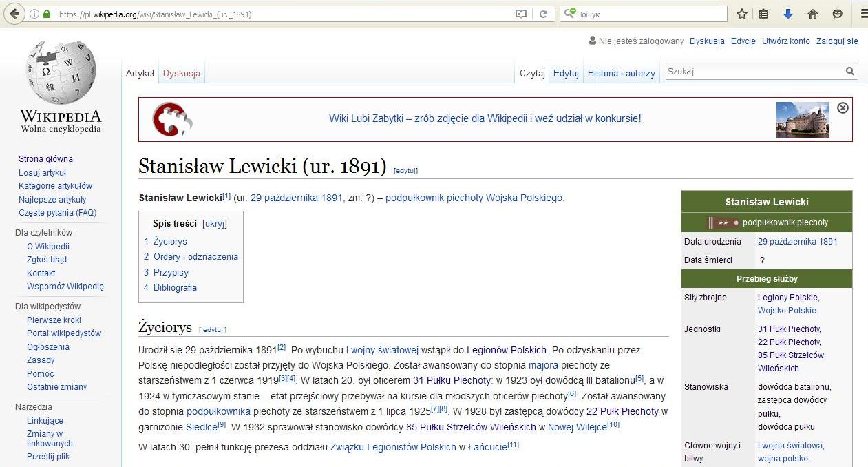868x467 pixels.
Task: Click Siedlce link in article
Action: pos(201,427)
